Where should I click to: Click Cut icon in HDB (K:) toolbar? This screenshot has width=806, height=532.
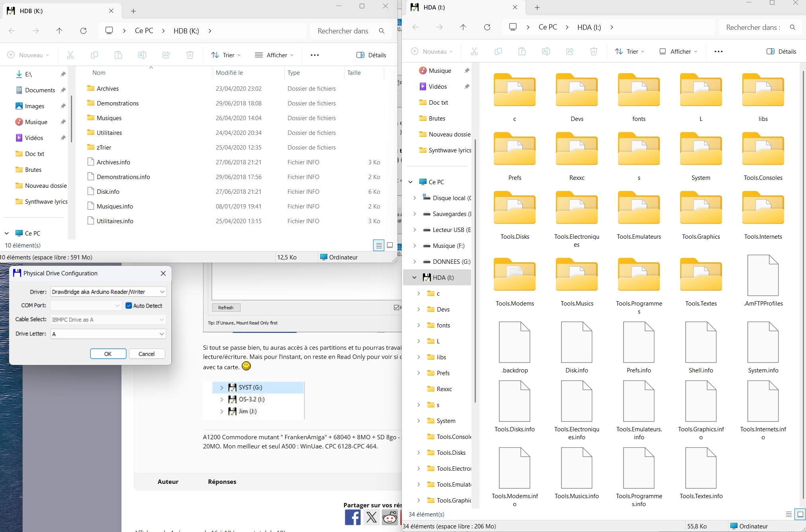[70, 55]
